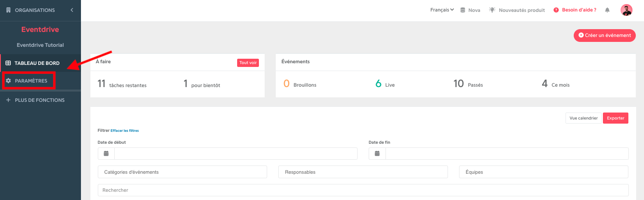The height and width of the screenshot is (200, 644).
Task: Click the Tableau de bord grid icon
Action: (x=8, y=63)
